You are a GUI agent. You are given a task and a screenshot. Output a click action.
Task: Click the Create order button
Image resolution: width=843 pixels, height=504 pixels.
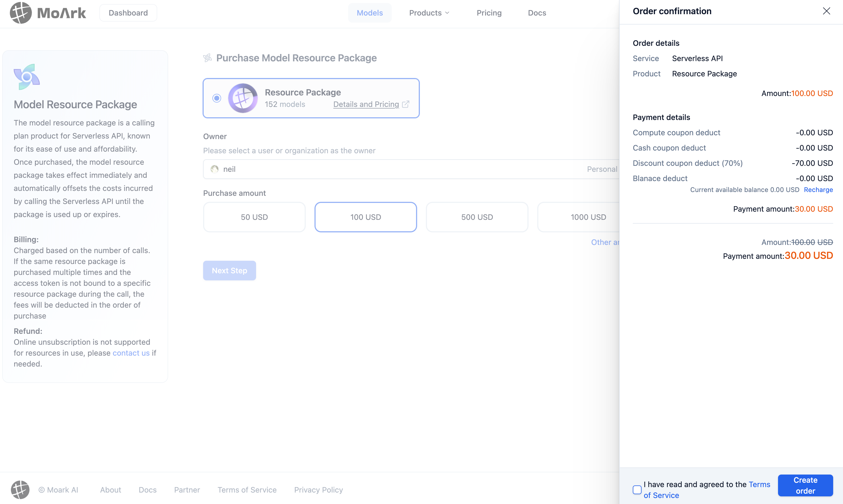pyautogui.click(x=805, y=485)
